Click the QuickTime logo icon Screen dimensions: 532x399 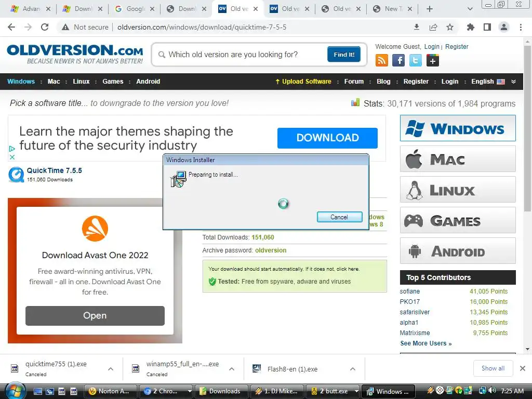[16, 175]
